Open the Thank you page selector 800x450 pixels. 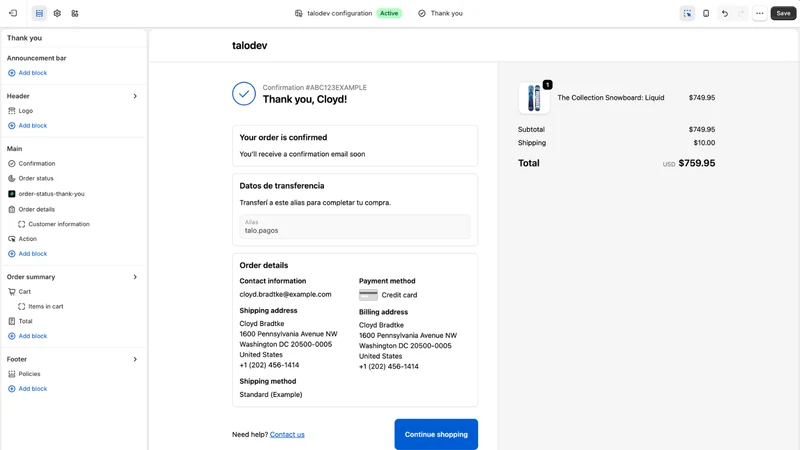tap(440, 13)
